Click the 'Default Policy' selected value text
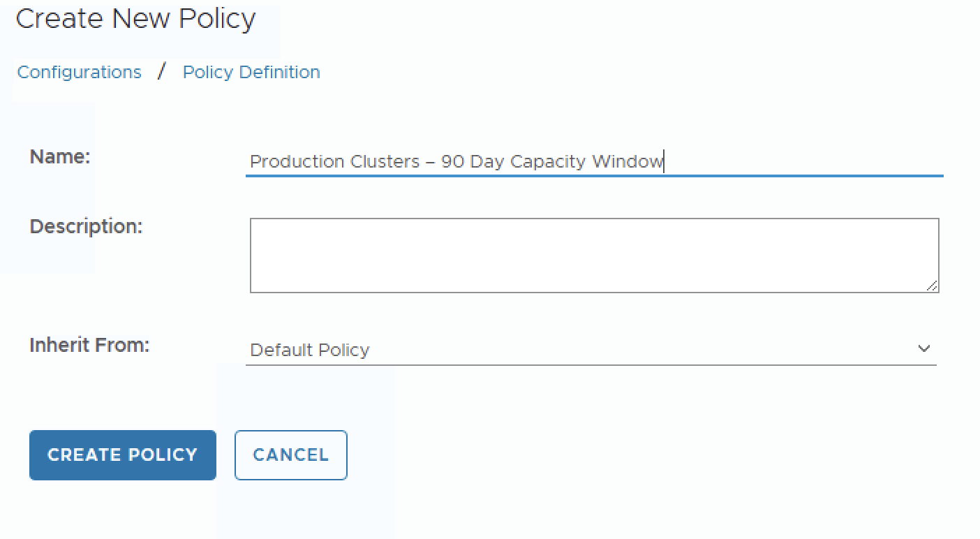The width and height of the screenshot is (980, 539). point(309,350)
